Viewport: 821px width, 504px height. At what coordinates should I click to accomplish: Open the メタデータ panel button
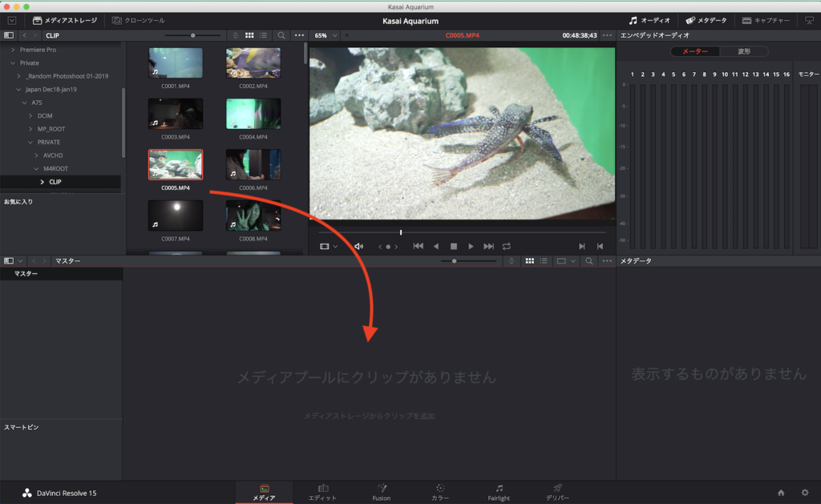706,20
